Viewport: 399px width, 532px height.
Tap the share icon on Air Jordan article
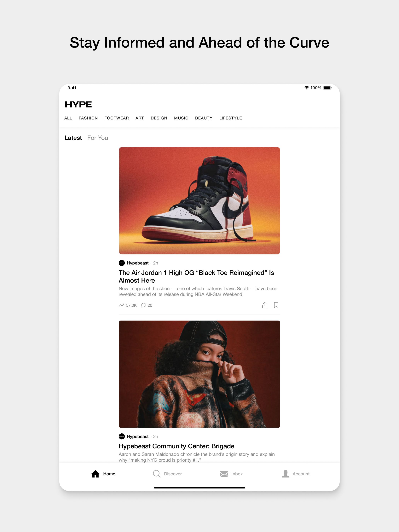(x=265, y=305)
